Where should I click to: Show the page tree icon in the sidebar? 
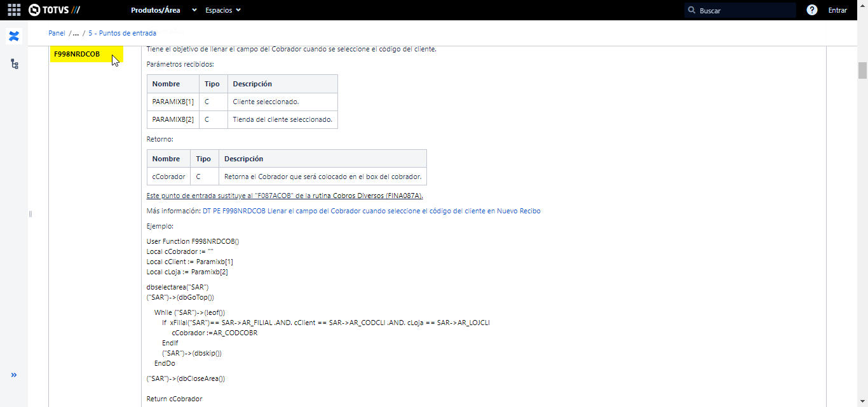pyautogui.click(x=14, y=64)
